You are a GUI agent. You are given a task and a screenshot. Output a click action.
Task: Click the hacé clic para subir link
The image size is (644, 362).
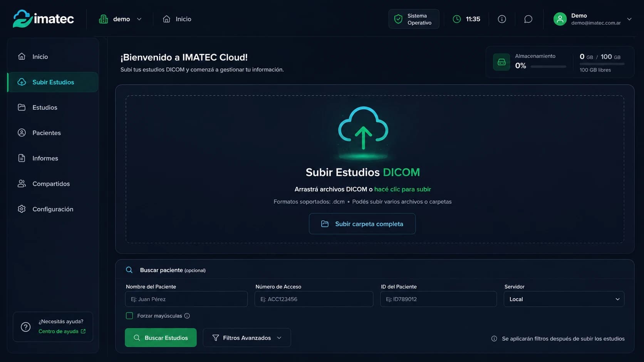(x=402, y=189)
